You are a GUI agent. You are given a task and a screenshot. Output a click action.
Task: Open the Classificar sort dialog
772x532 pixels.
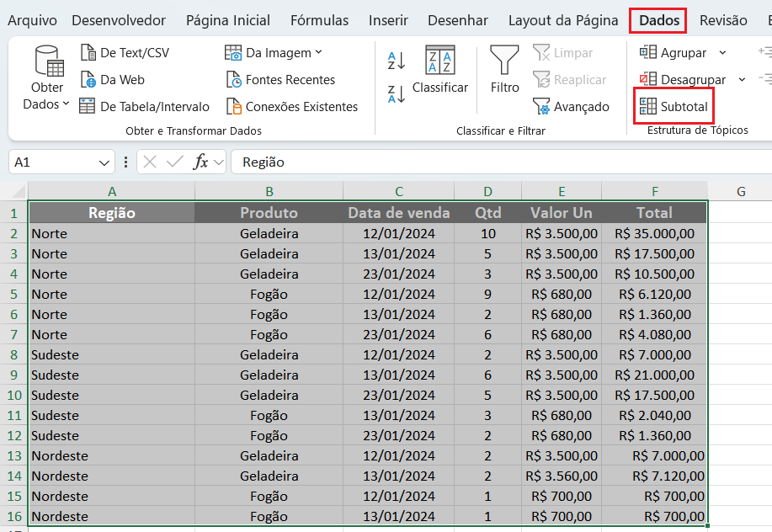(439, 69)
